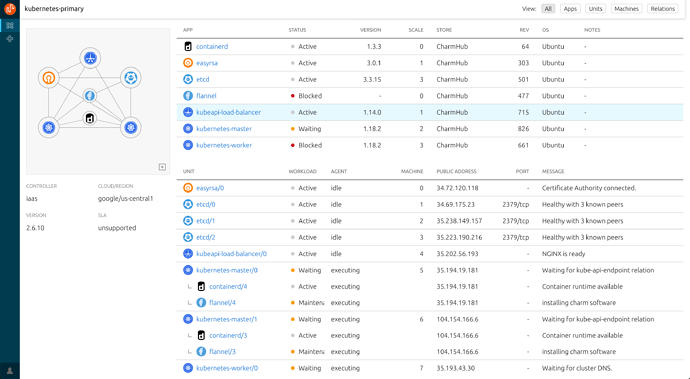Click the containerd app row icon
The image size is (690, 379).
(188, 46)
